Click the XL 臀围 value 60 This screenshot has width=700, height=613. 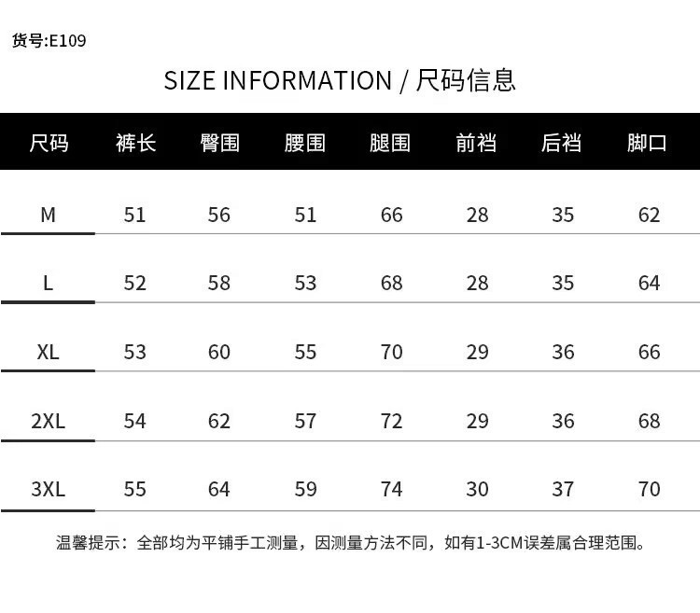click(219, 352)
